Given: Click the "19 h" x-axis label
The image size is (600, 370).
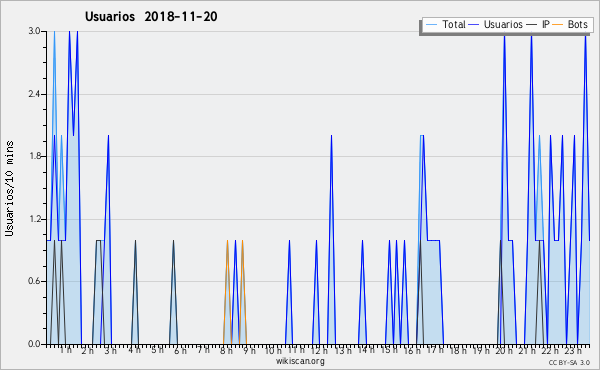Looking at the screenshot, I should point(481,351).
